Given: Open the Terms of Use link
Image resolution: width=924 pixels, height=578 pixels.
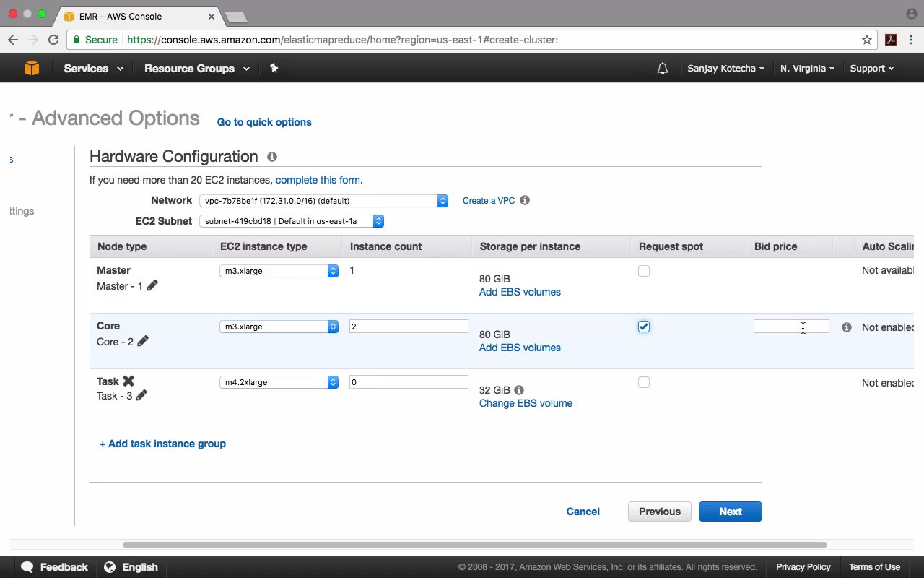Looking at the screenshot, I should point(874,567).
